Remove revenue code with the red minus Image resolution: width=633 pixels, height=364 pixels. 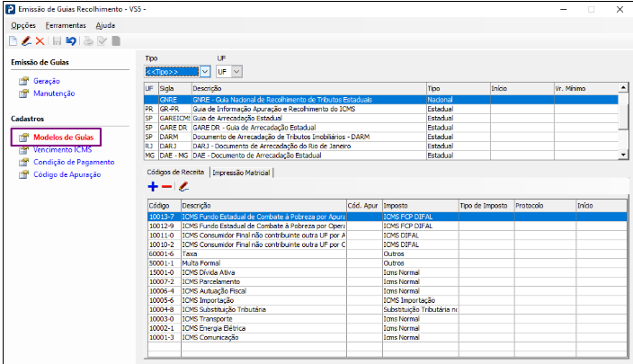coord(166,186)
